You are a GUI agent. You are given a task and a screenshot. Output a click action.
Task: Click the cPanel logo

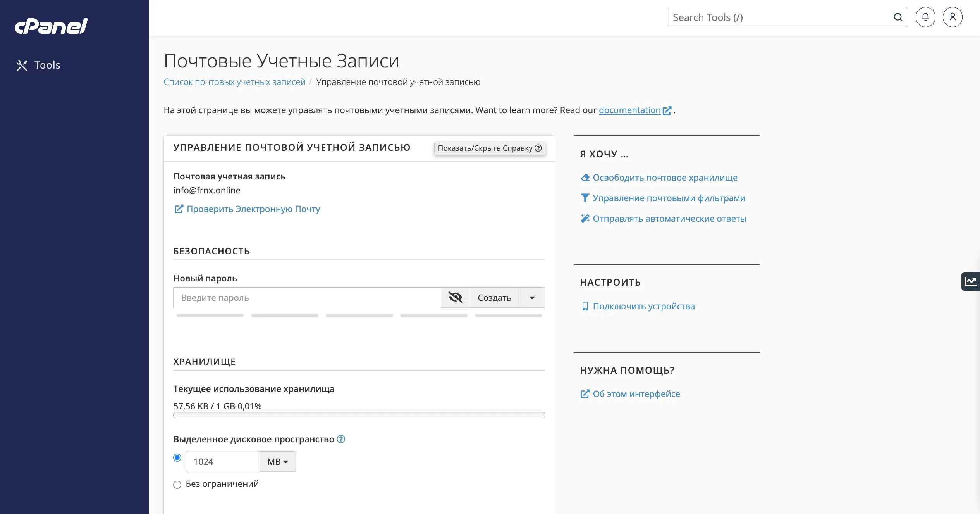coord(51,26)
